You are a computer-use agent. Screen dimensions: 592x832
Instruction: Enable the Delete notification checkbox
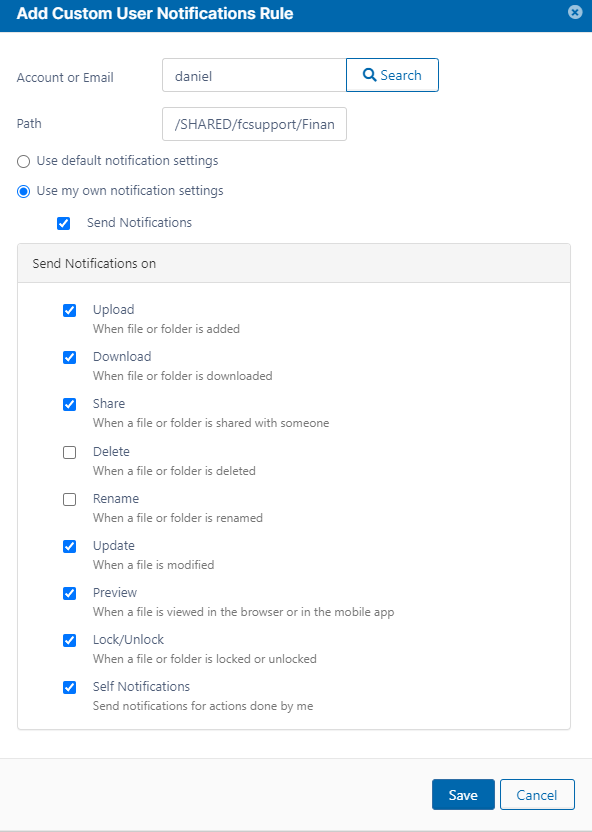click(x=69, y=453)
